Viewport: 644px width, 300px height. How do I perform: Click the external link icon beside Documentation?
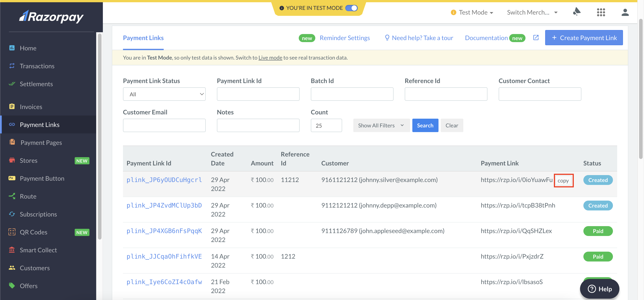click(536, 38)
